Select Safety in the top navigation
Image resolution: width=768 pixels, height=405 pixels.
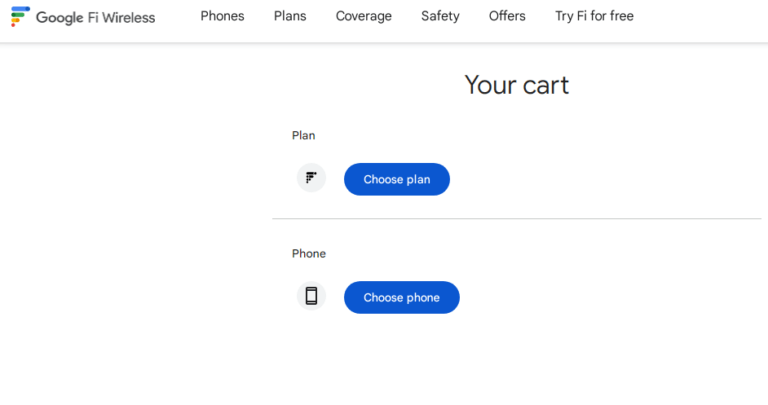(x=440, y=16)
